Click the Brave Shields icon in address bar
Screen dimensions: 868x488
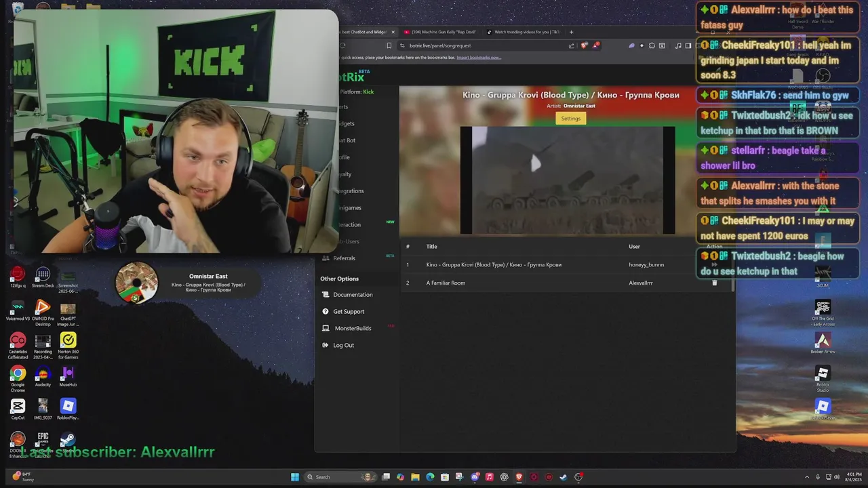pyautogui.click(x=584, y=45)
